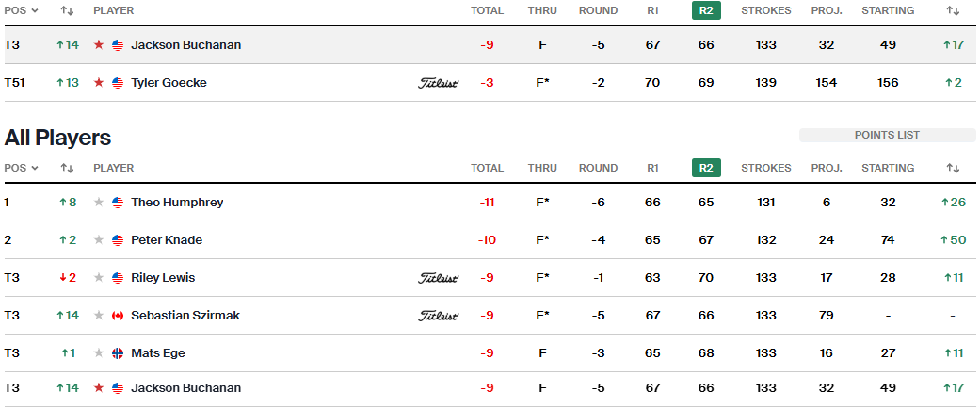
Task: Sort by points movement arrows in favorites header
Action: [x=953, y=11]
